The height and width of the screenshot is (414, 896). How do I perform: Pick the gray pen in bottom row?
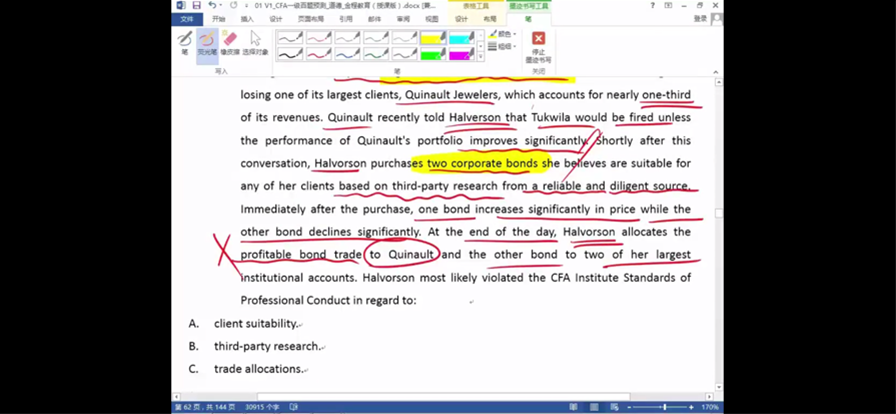(x=405, y=54)
